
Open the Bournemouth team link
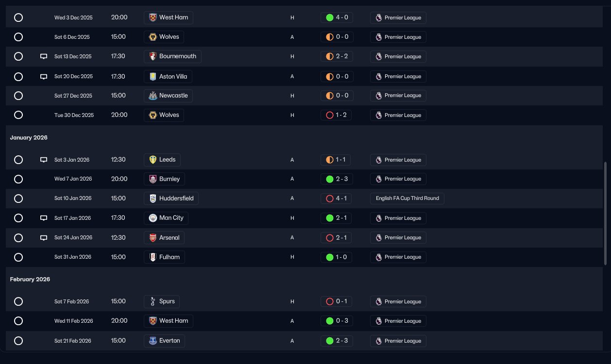pyautogui.click(x=177, y=56)
